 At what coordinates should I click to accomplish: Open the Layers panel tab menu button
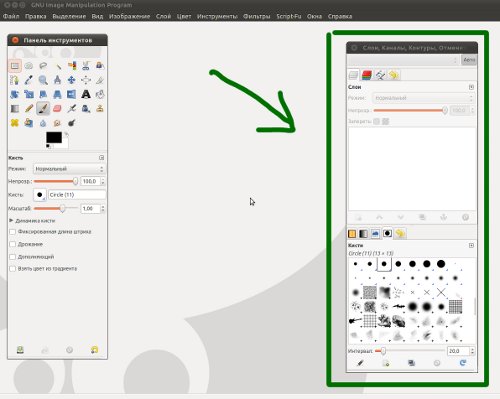click(x=471, y=87)
